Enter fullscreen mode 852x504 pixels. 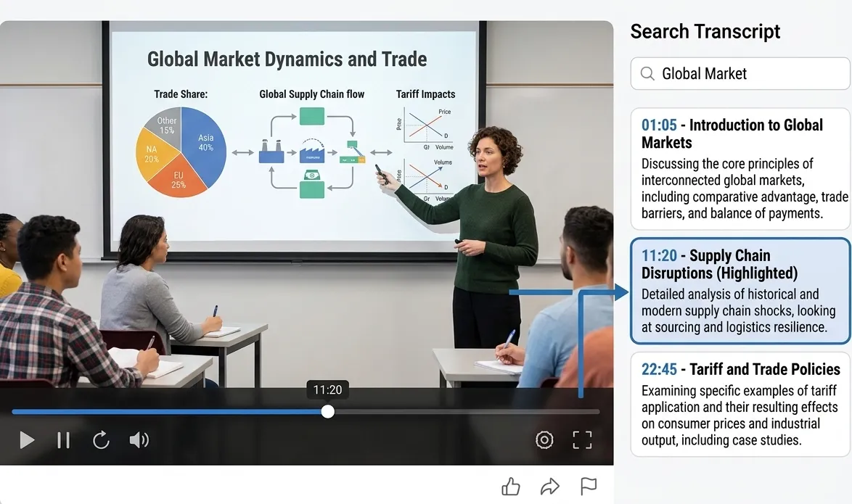coord(582,439)
